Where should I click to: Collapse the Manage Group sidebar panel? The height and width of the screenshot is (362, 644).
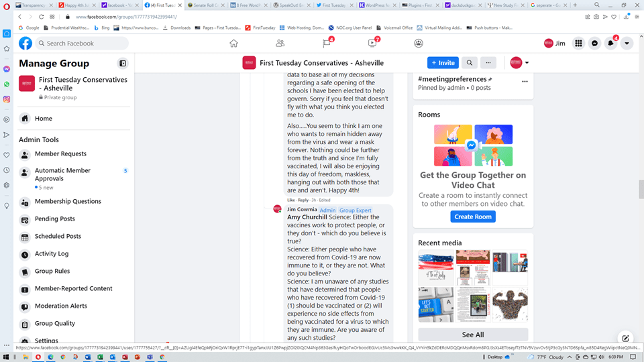123,64
